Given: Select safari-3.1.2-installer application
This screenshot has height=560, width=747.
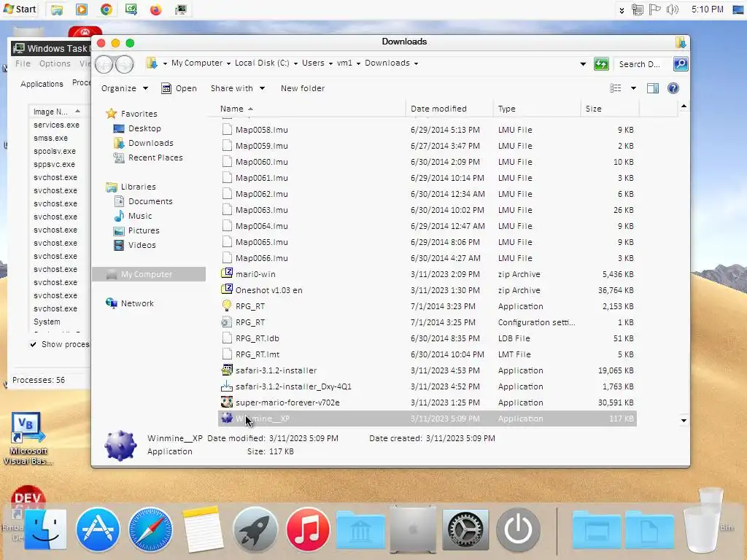Looking at the screenshot, I should tap(427, 370).
